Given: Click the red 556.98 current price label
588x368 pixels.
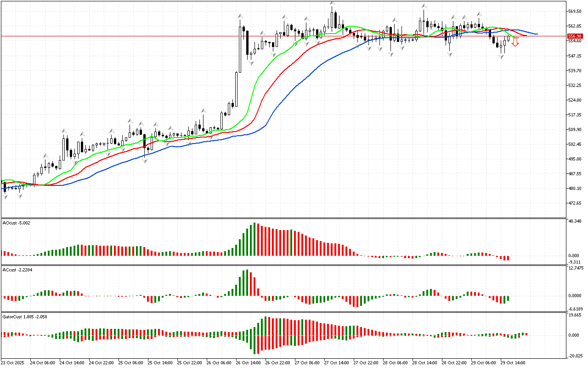Looking at the screenshot, I should click(575, 36).
